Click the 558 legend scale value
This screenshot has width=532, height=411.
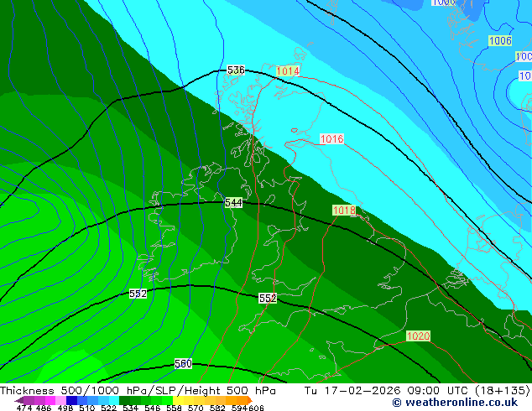coord(174,408)
